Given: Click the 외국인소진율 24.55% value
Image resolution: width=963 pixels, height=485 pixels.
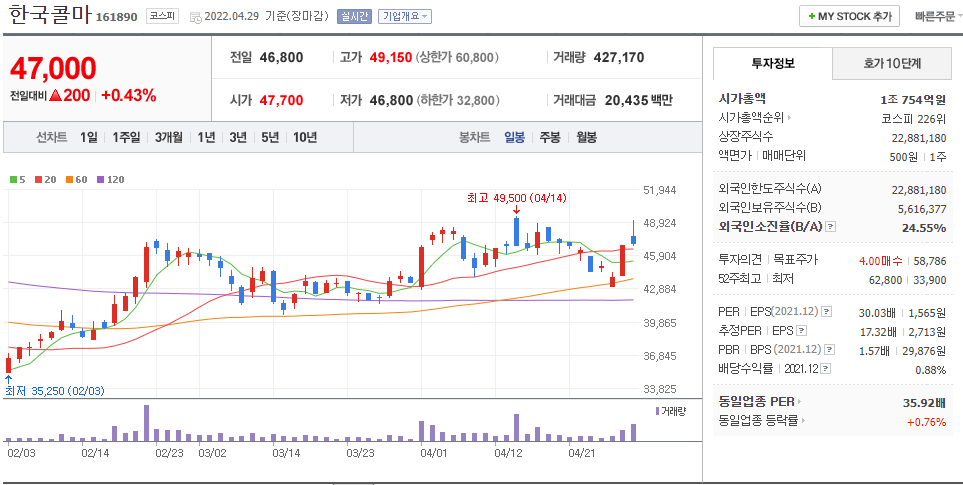Looking at the screenshot, I should pos(923,228).
